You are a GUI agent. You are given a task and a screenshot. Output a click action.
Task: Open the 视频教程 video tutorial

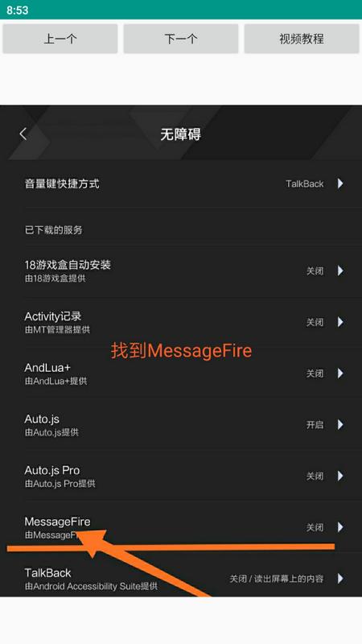click(302, 39)
